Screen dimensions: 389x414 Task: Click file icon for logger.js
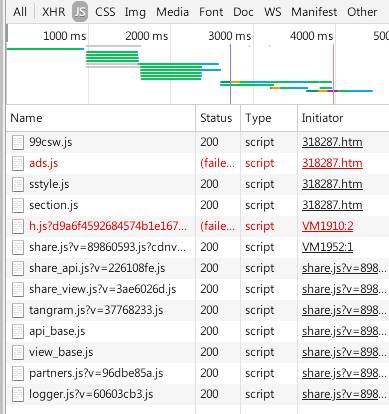pyautogui.click(x=18, y=394)
